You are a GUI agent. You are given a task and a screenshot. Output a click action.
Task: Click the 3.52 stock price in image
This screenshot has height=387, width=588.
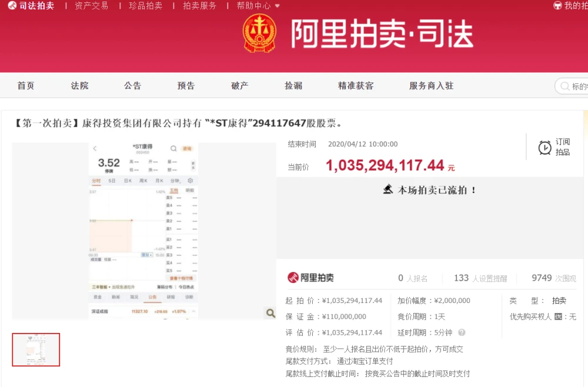(109, 163)
